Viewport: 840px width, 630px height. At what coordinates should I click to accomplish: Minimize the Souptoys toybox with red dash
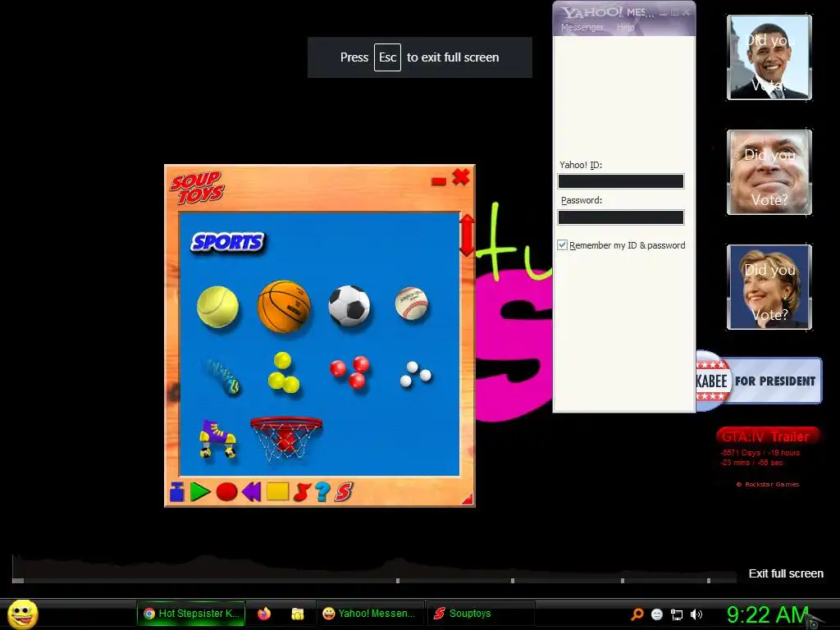click(439, 181)
